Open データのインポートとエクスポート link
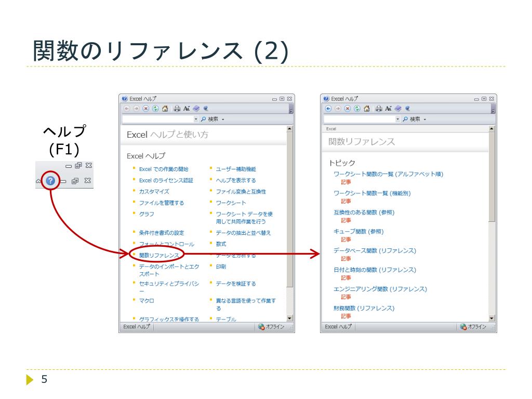The height and width of the screenshot is (399, 532). coord(169,270)
